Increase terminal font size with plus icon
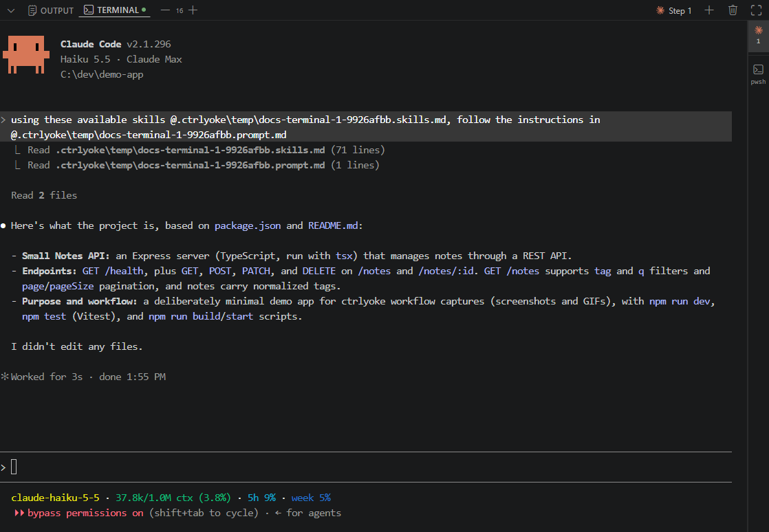769x532 pixels. tap(193, 10)
